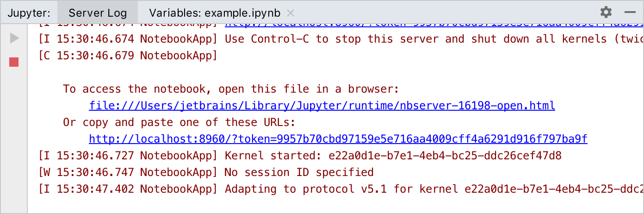Click the gray run server arrow

(x=14, y=38)
